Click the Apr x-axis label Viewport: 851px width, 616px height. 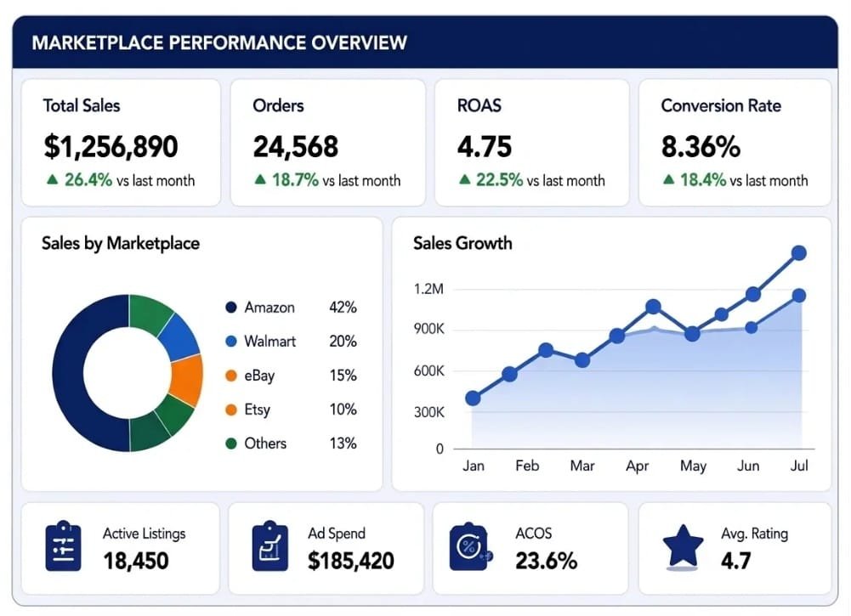click(637, 466)
